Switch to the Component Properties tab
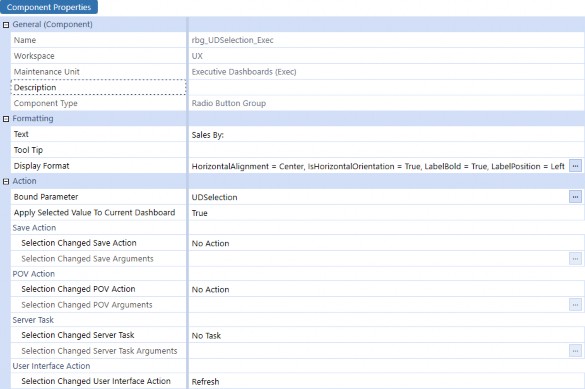This screenshot has height=389, width=585. coord(49,7)
